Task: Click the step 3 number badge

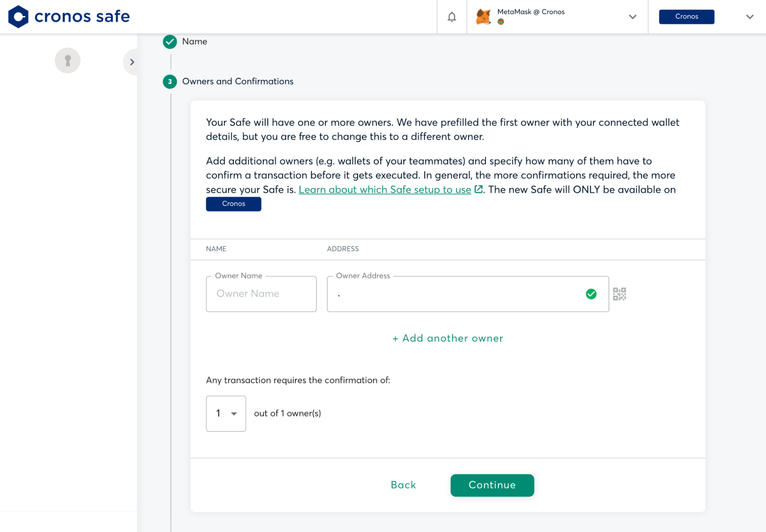Action: pos(170,82)
